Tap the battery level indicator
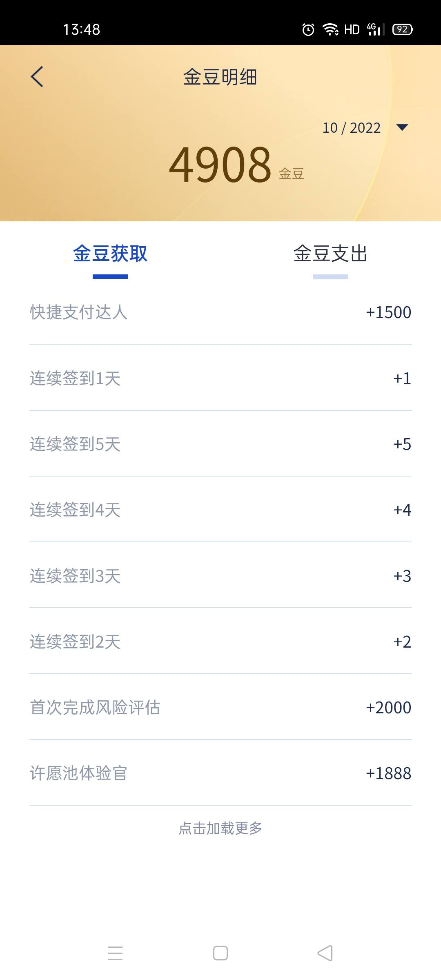The image size is (441, 980). (x=403, y=29)
